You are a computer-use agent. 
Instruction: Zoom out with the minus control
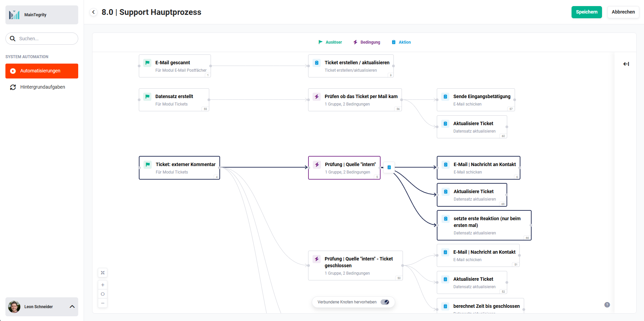click(x=103, y=303)
